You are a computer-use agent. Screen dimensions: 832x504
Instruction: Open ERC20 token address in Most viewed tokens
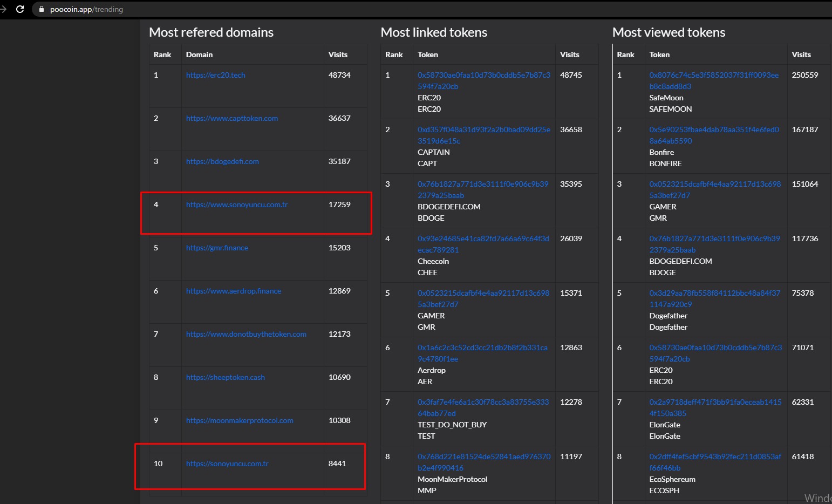coord(715,353)
